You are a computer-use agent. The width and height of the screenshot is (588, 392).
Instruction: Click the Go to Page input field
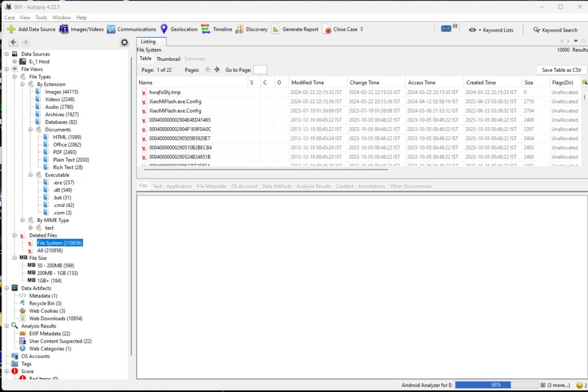[x=261, y=70]
